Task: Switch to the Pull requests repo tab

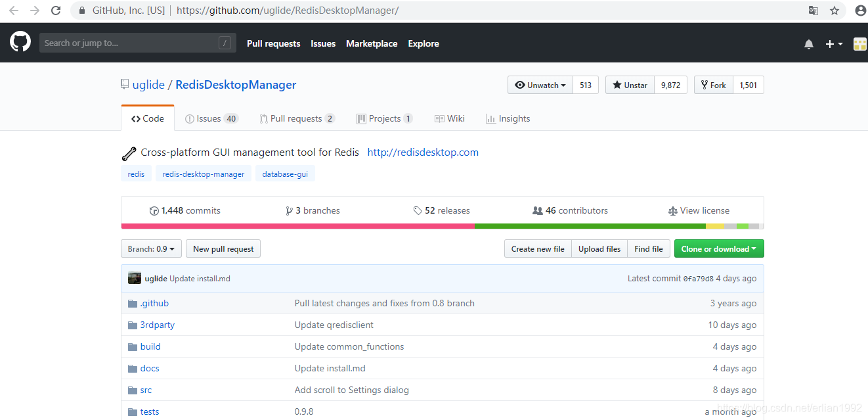Action: pos(297,118)
